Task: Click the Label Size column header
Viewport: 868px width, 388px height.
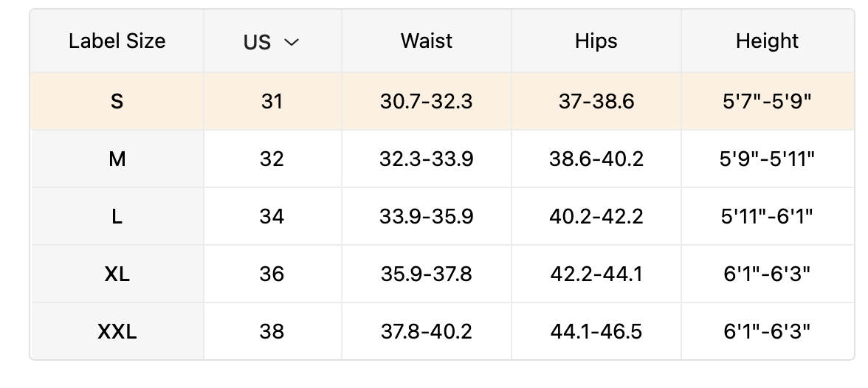Action: [117, 41]
